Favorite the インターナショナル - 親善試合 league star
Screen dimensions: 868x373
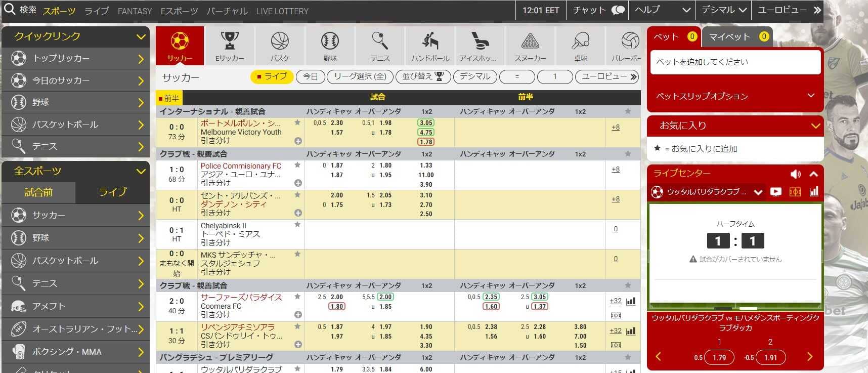click(628, 111)
